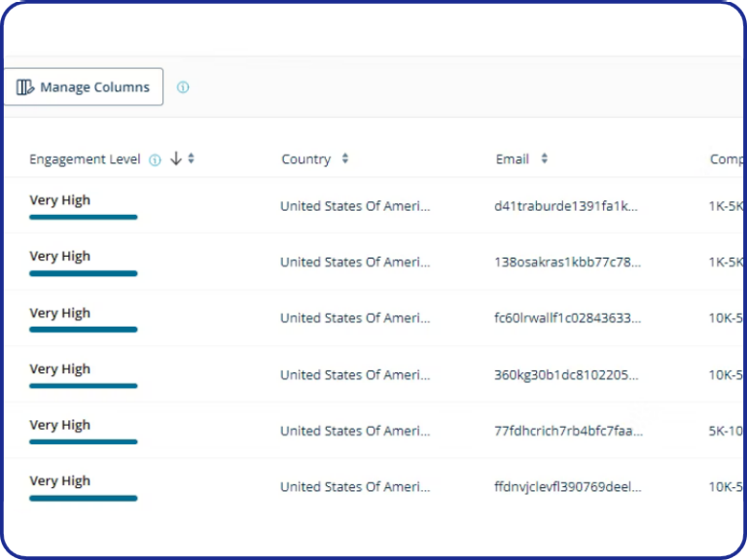This screenshot has width=747, height=560.
Task: Click Very High label in last row
Action: (59, 481)
